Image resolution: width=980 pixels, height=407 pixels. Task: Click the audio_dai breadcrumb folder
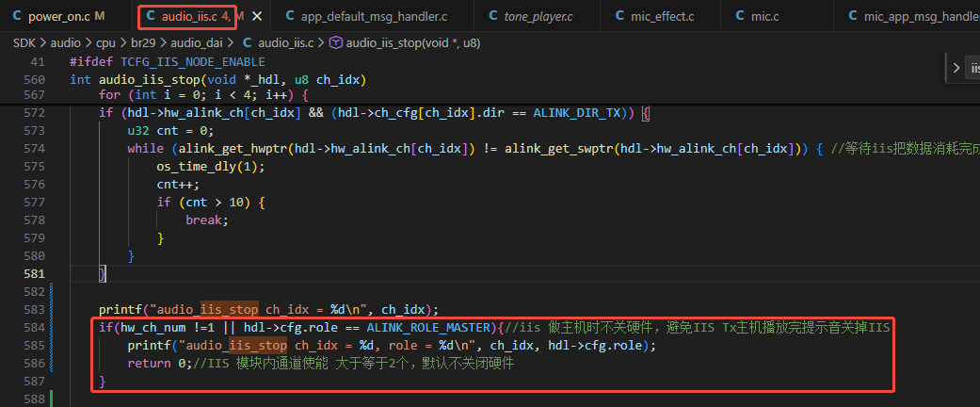point(196,43)
